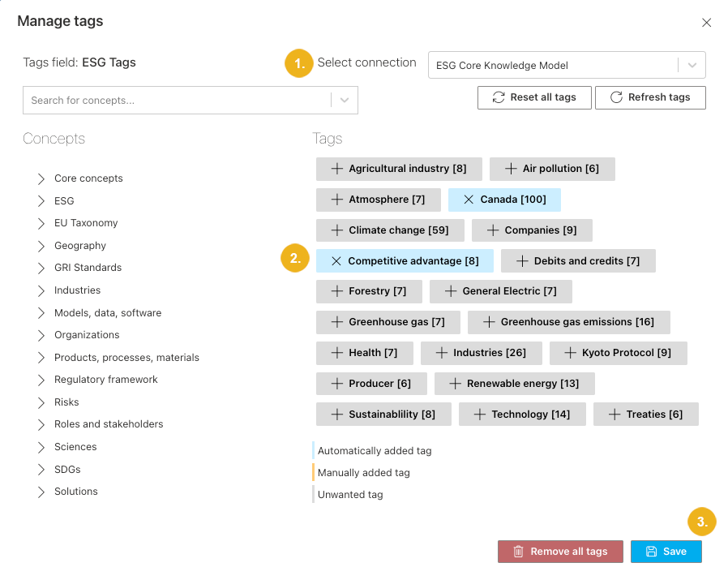
Task: Select Regulatory framework tree label
Action: coord(106,380)
